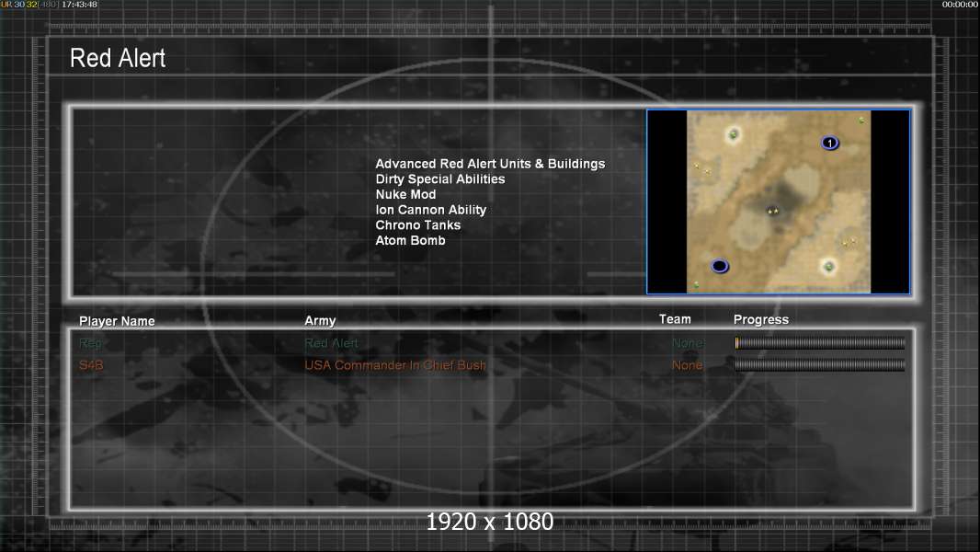Click the 'None' team for the Red Alert player
980x552 pixels.
pos(688,343)
